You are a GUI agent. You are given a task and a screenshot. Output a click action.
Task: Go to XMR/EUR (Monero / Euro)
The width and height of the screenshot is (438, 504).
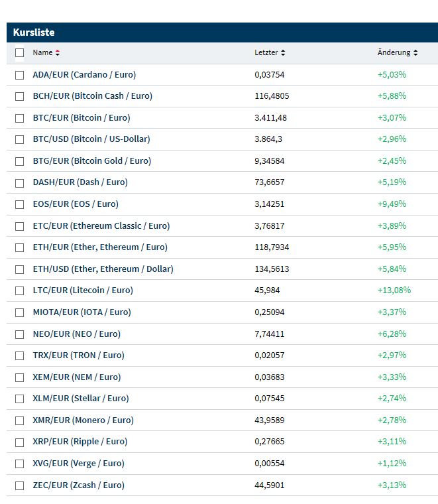83,420
